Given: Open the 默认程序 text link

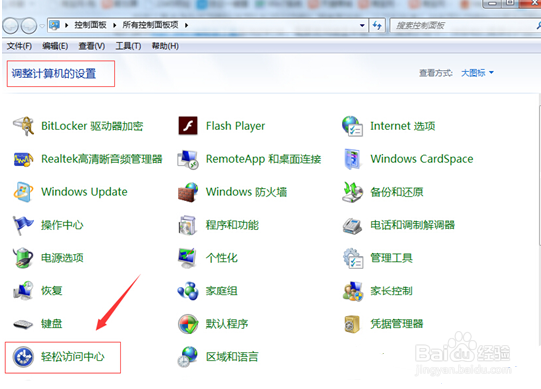Looking at the screenshot, I should 227,324.
